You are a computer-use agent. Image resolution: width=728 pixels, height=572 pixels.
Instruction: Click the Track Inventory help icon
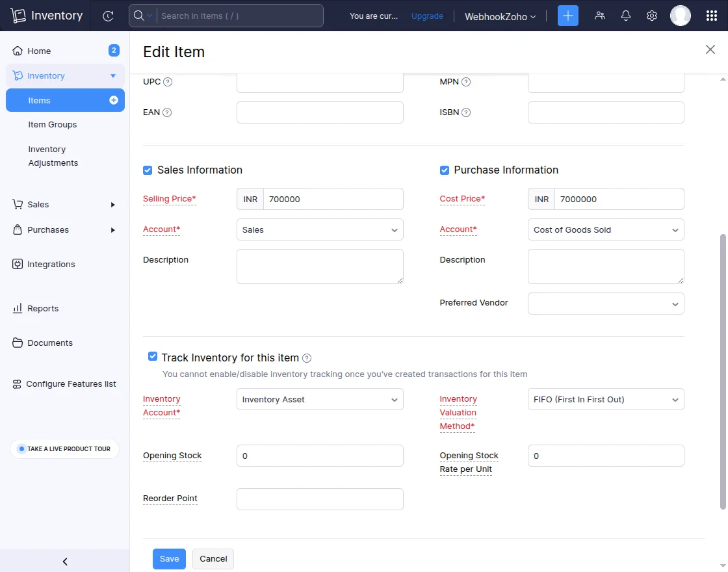point(305,357)
